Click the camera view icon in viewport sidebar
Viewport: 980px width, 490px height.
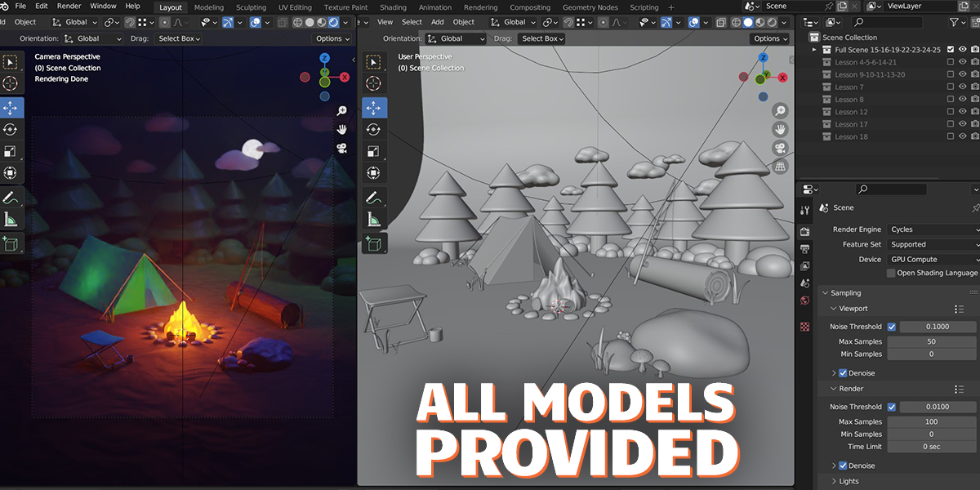341,149
